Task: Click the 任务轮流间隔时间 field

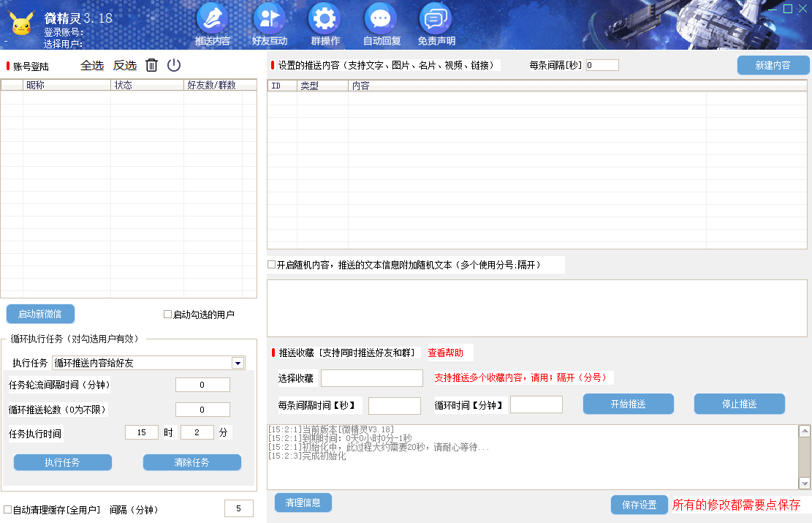Action: [202, 385]
